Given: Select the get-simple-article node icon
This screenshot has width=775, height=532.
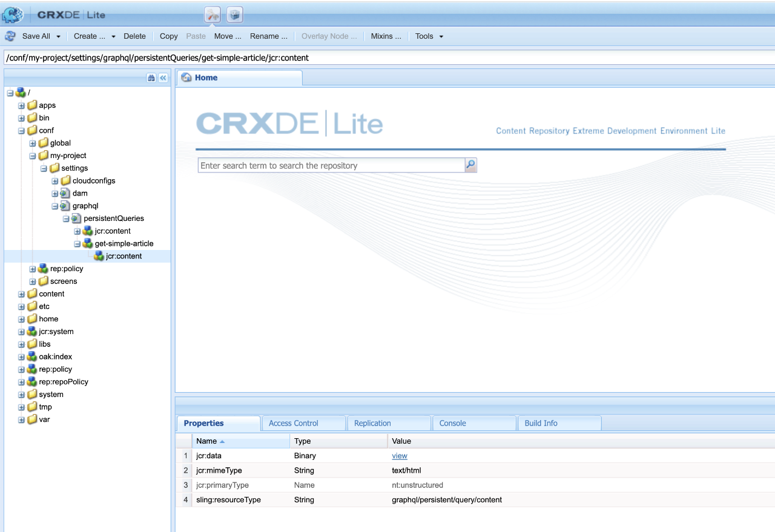Looking at the screenshot, I should point(88,244).
